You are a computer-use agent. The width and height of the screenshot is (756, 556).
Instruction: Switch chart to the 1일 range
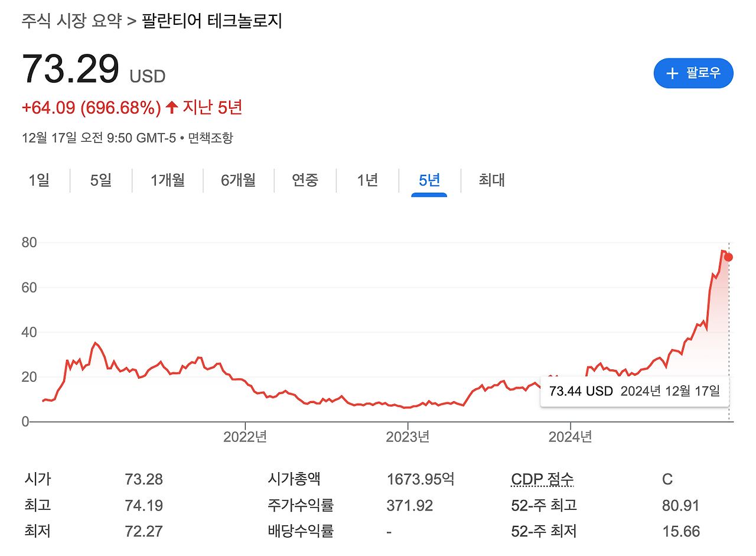pyautogui.click(x=39, y=180)
